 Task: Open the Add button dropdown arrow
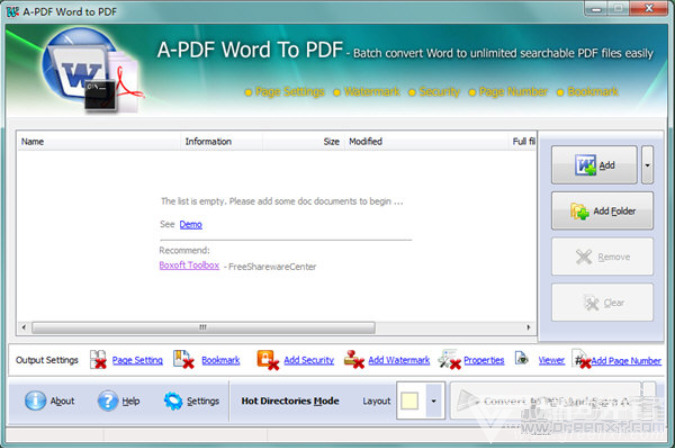point(647,165)
